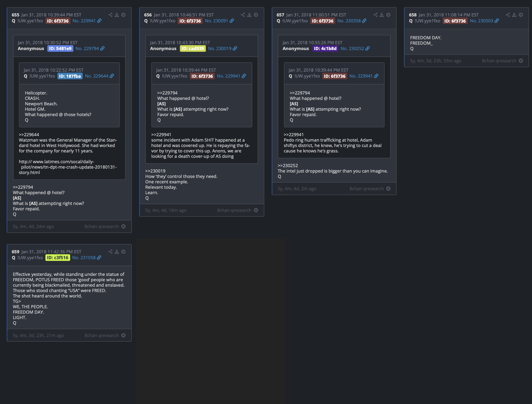Click the arrow circle icon on post 658
The width and height of the screenshot is (532, 404).
coord(521,15)
